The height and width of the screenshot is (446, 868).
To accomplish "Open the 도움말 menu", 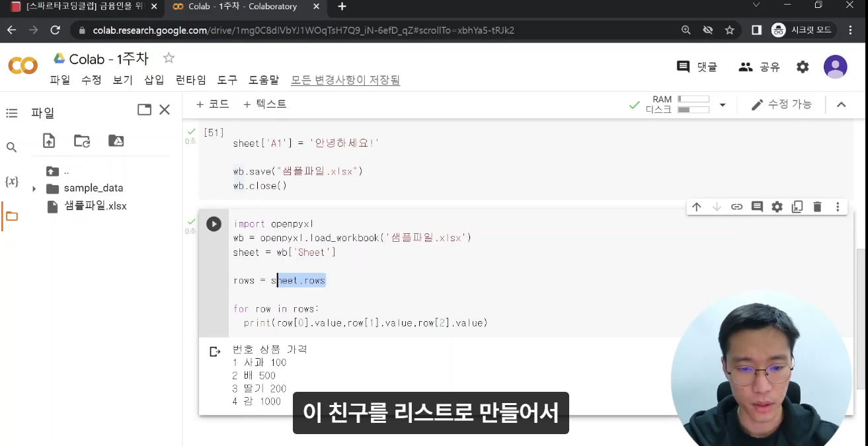I will 264,80.
